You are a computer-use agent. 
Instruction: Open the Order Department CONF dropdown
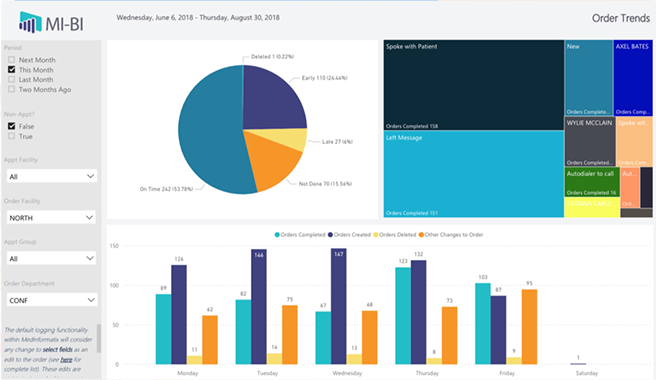52,300
